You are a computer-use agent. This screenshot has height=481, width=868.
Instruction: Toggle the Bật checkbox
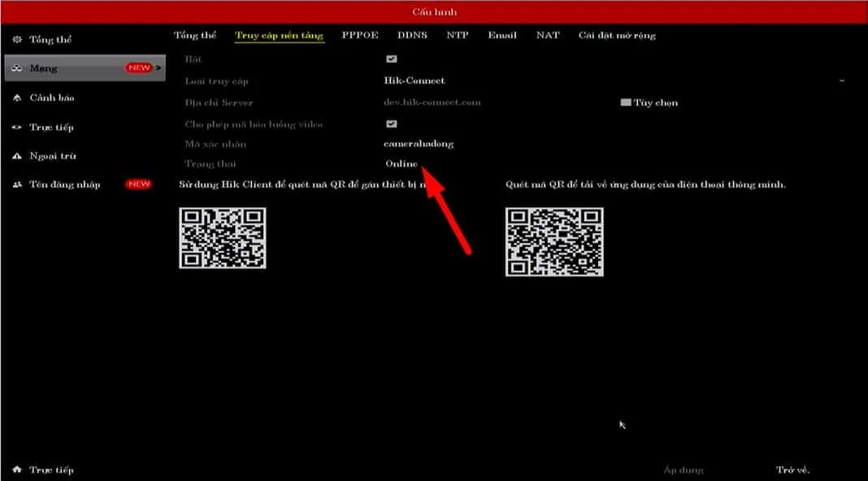click(x=392, y=58)
